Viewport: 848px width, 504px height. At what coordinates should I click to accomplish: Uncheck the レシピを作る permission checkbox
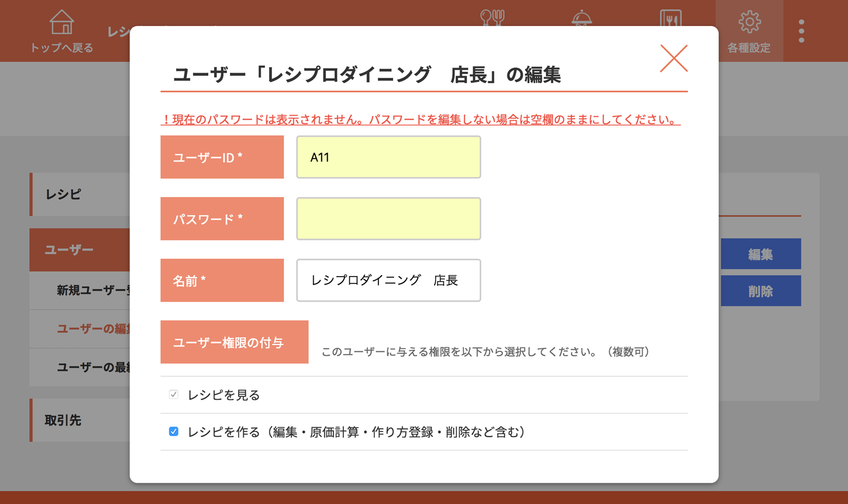(x=173, y=432)
